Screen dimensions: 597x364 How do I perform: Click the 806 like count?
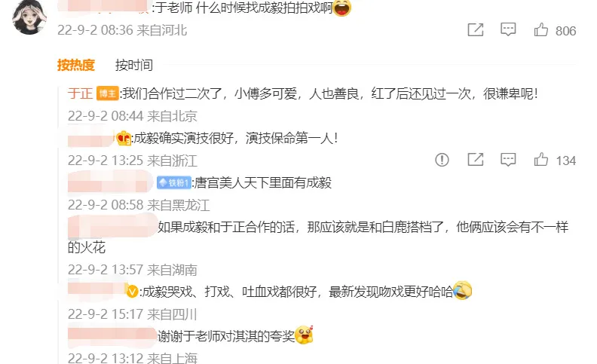[565, 31]
